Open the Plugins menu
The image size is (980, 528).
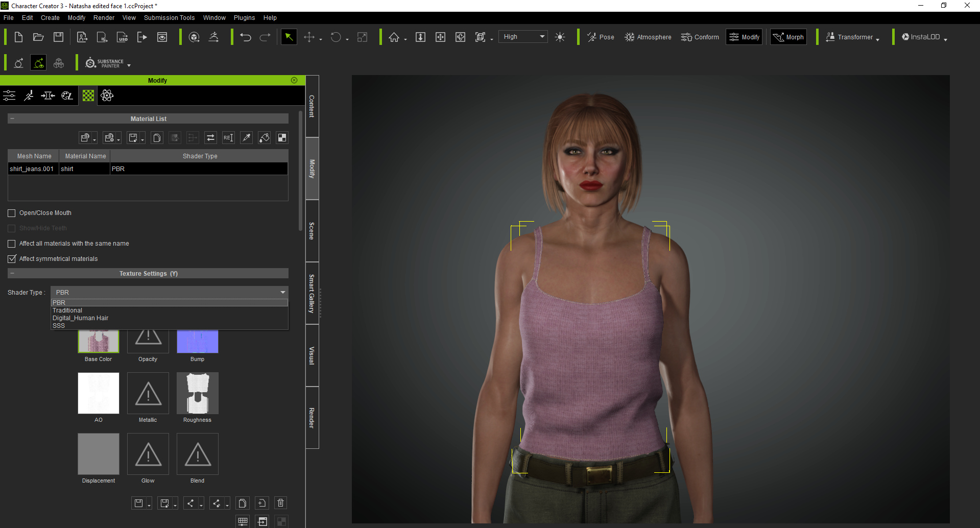(244, 18)
